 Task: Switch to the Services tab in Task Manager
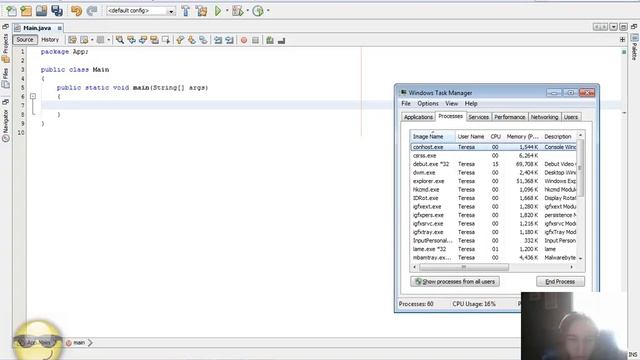[478, 117]
